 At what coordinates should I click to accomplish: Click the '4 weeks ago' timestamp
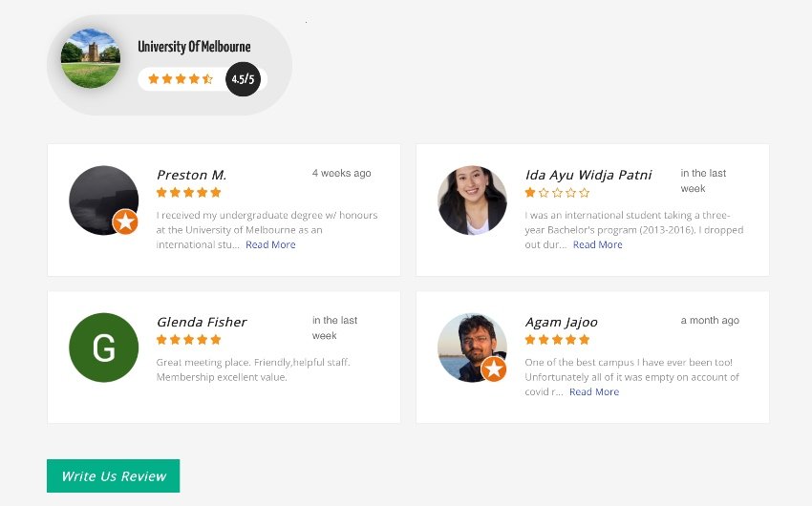[342, 173]
